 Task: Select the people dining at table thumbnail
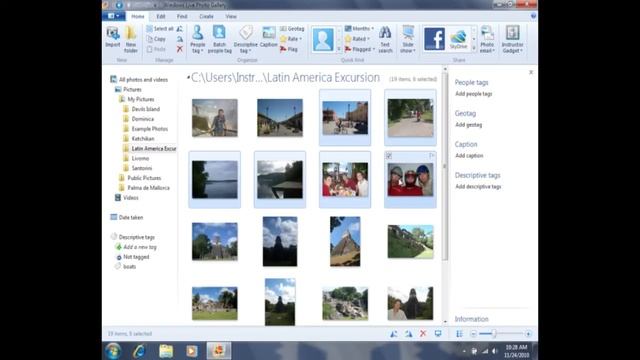tap(345, 180)
